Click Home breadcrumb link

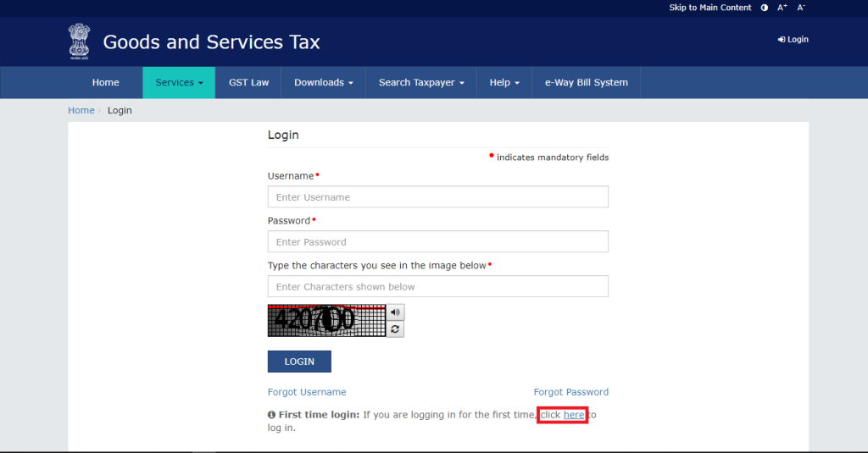pyautogui.click(x=81, y=111)
